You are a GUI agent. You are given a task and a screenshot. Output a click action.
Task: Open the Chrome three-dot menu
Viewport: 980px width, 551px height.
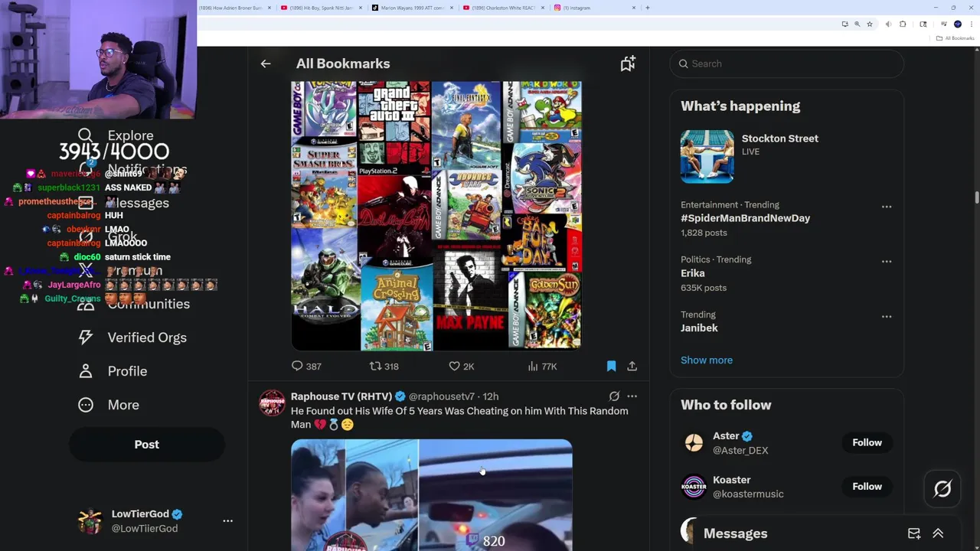pyautogui.click(x=972, y=24)
